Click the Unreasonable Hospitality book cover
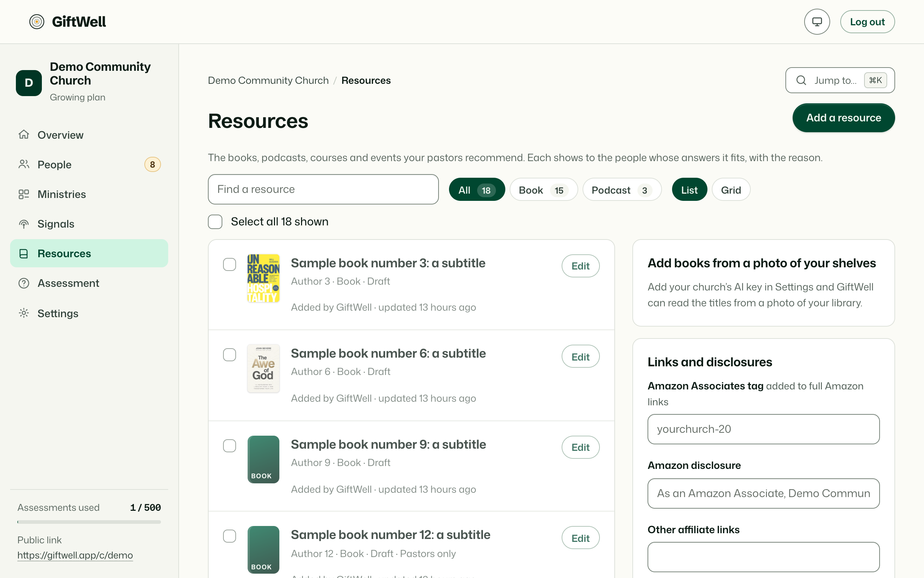924x578 pixels. click(x=263, y=278)
